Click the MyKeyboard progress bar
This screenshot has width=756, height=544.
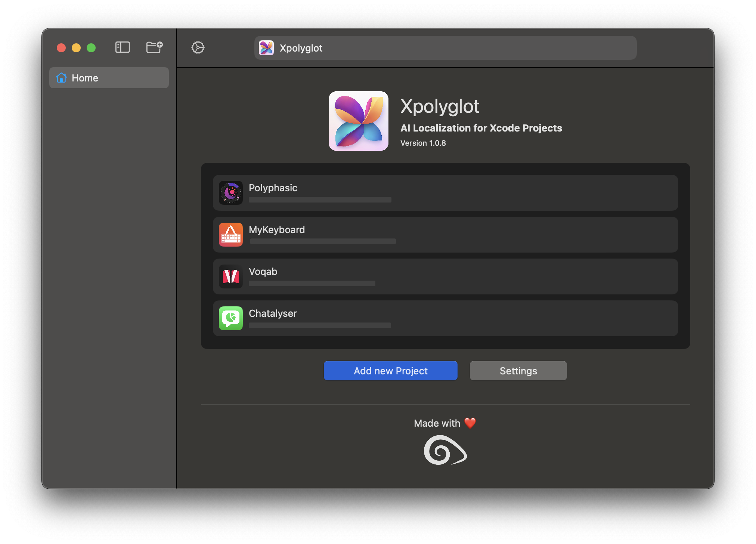tap(322, 241)
